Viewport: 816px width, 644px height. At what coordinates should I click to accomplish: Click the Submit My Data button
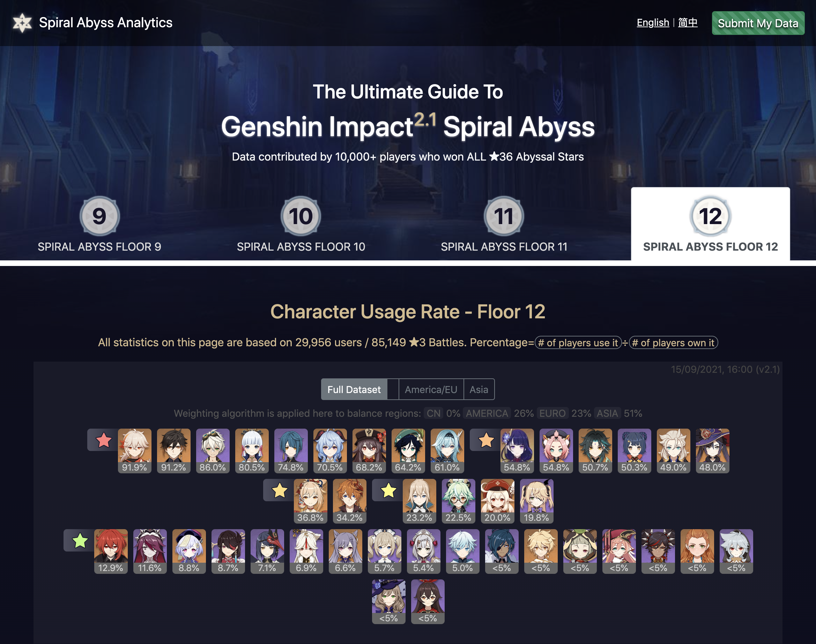coord(758,23)
